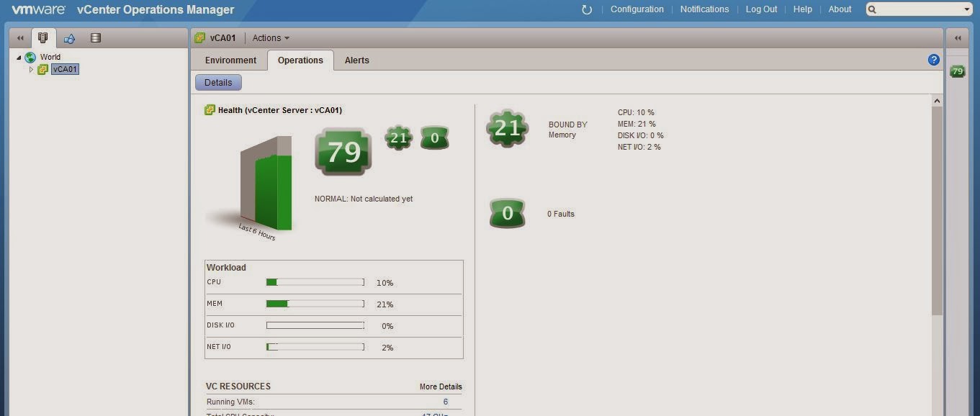Switch to the Operations tab
The height and width of the screenshot is (416, 980).
tap(300, 60)
